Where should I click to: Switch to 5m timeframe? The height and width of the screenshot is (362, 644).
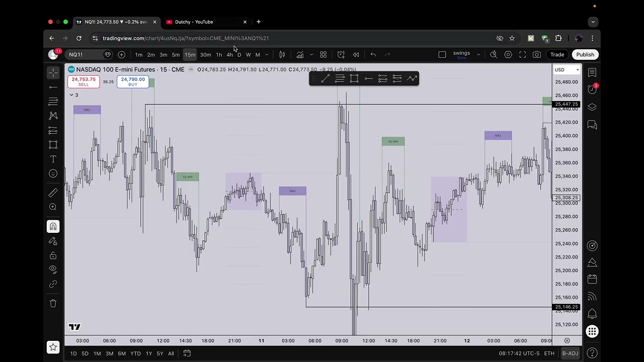pyautogui.click(x=176, y=54)
